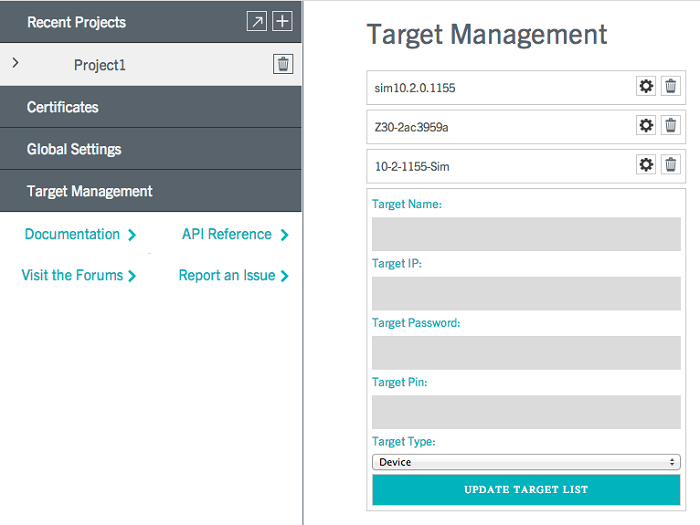This screenshot has width=700, height=525.
Task: Open settings gear for Z30-2ac3959a target
Action: (646, 125)
